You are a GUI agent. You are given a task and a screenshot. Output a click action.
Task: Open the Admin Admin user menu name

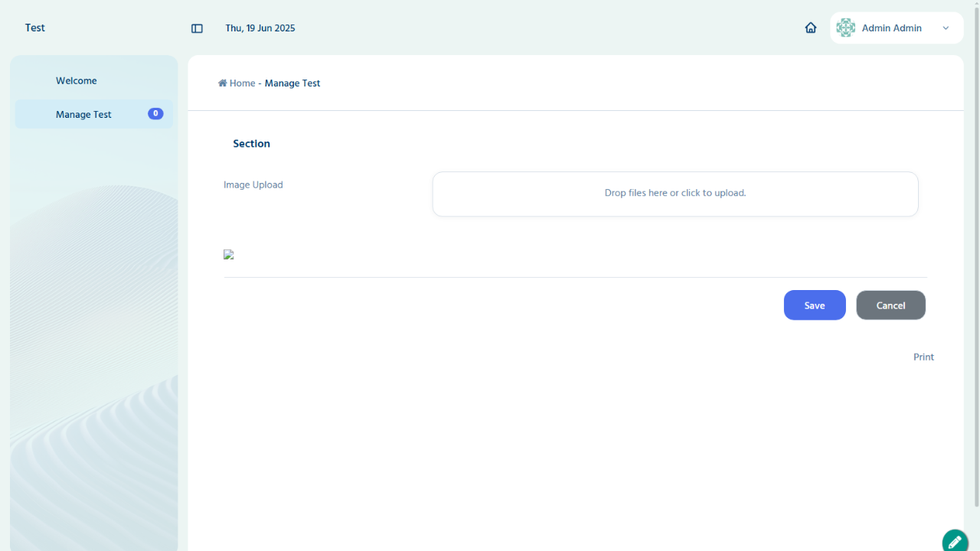point(891,28)
